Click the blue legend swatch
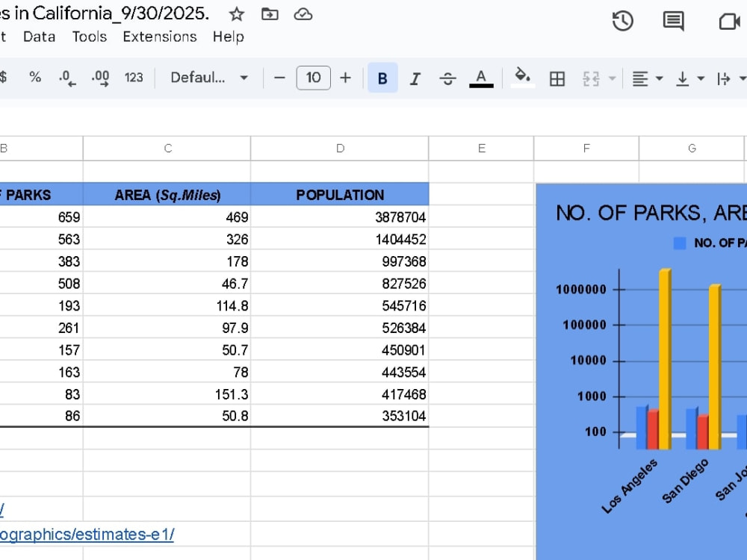 point(680,243)
